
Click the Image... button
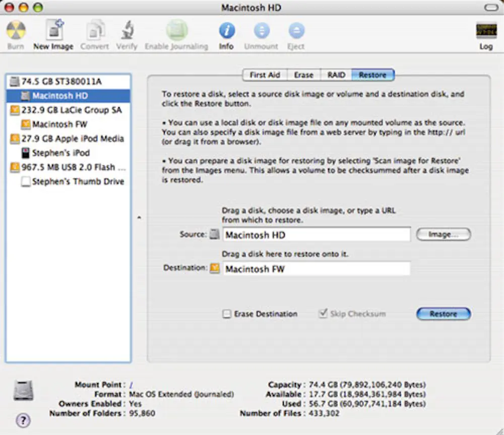[x=443, y=234]
